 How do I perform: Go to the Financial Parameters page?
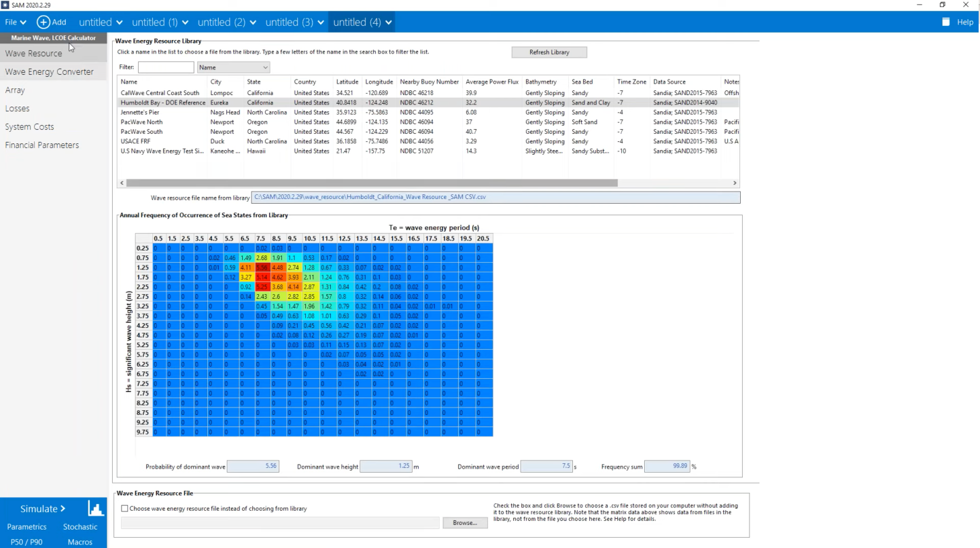(42, 145)
